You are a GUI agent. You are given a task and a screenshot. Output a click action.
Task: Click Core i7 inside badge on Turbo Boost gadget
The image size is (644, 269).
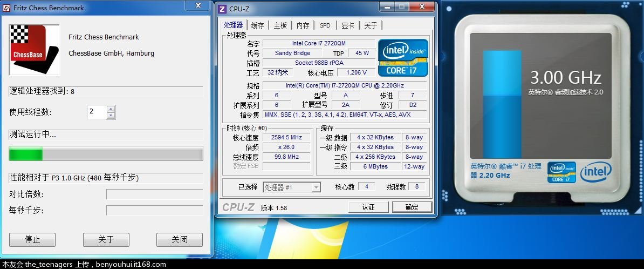pyautogui.click(x=561, y=172)
